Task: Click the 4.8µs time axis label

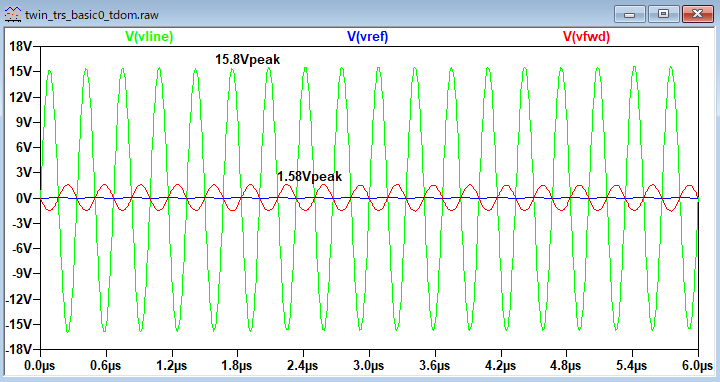Action: [x=566, y=366]
